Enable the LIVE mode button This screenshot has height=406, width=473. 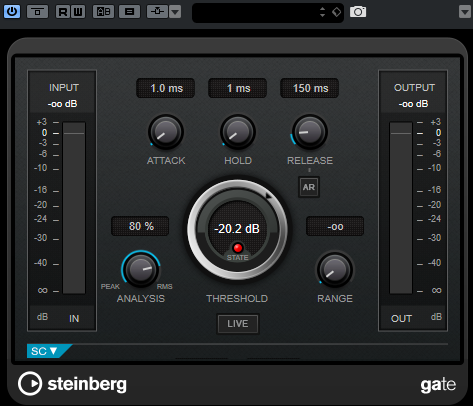coord(238,324)
